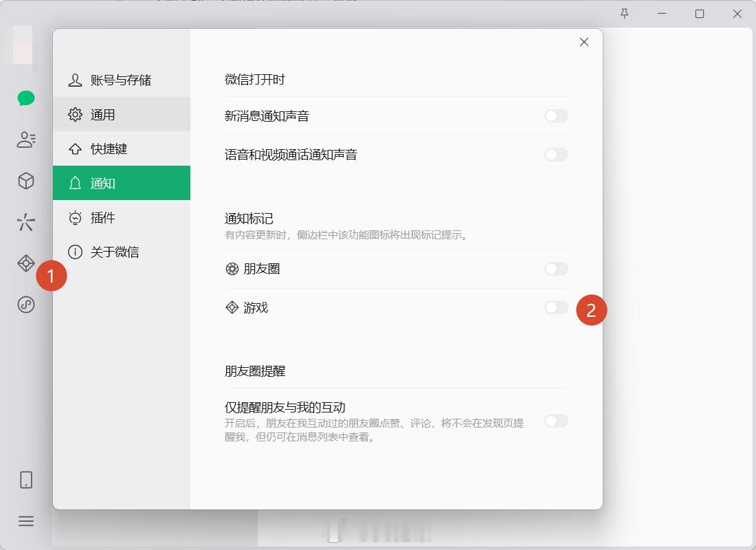The width and height of the screenshot is (756, 550).
Task: Open the hamburger menu in sidebar
Action: click(26, 521)
